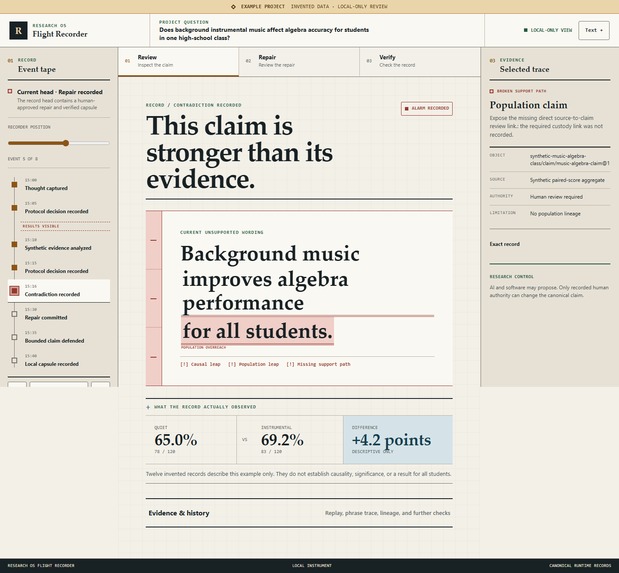Click the recorder position slider handle
The width and height of the screenshot is (619, 573).
[66, 143]
